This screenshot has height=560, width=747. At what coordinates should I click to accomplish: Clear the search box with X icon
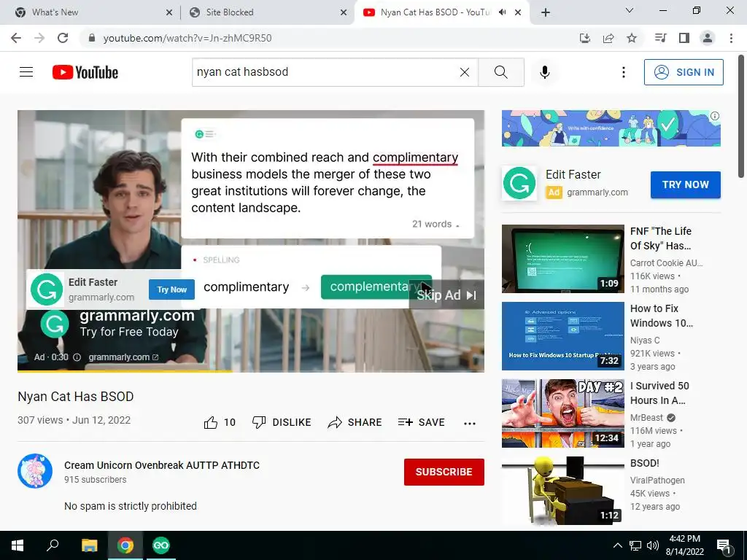coord(465,72)
